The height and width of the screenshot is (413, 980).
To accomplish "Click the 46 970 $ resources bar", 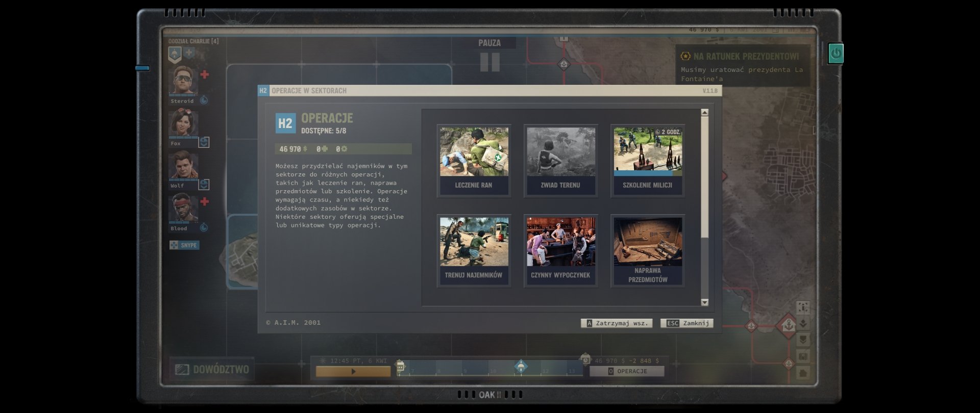I will (x=343, y=149).
